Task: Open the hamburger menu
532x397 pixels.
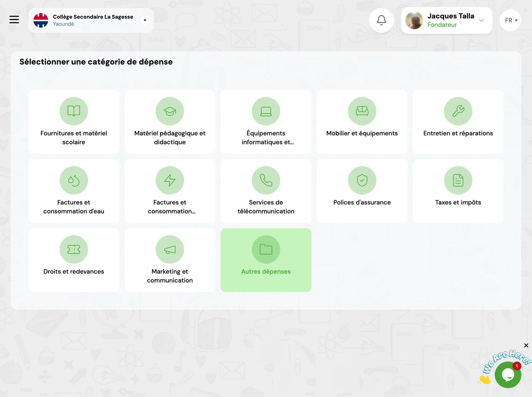Action: pyautogui.click(x=14, y=19)
